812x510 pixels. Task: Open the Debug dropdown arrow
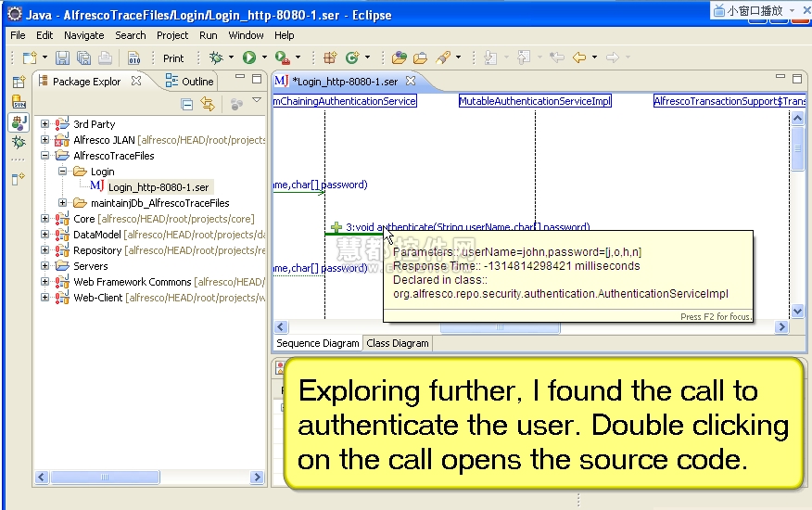pyautogui.click(x=231, y=57)
